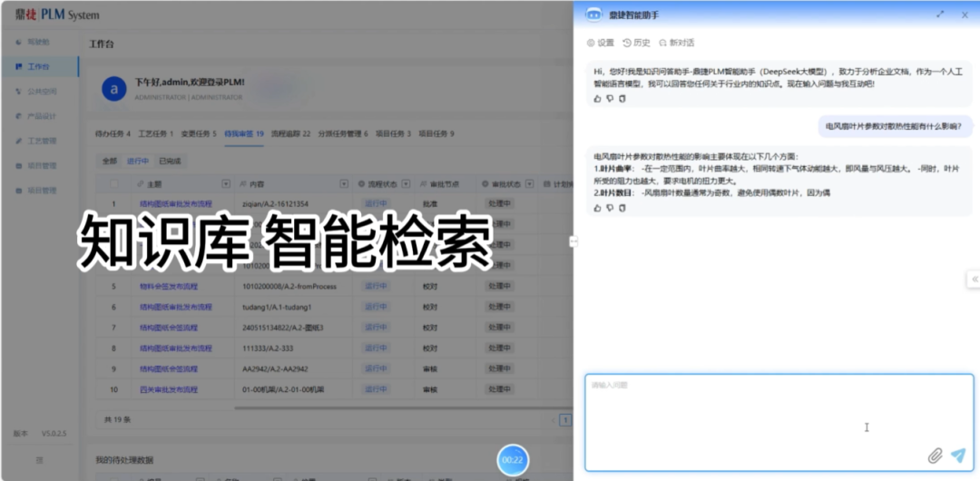The image size is (980, 481).
Task: Filter tasks by 全部
Action: coord(110,162)
